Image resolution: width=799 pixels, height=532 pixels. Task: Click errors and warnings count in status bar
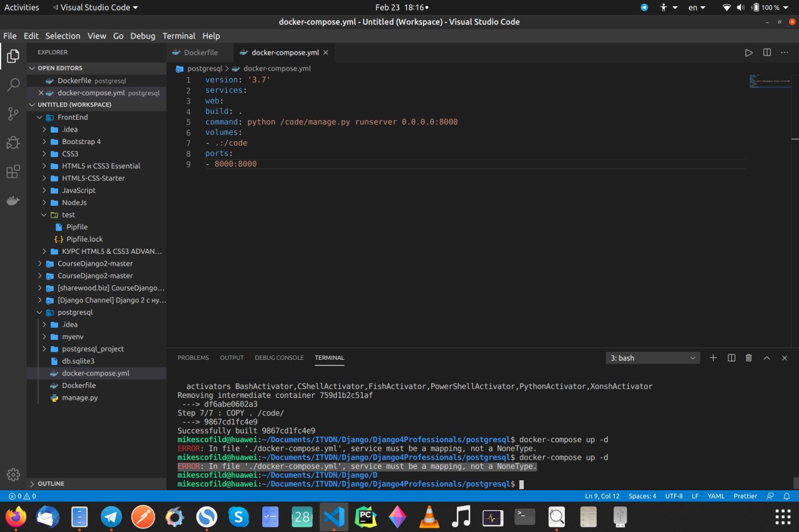coord(21,496)
